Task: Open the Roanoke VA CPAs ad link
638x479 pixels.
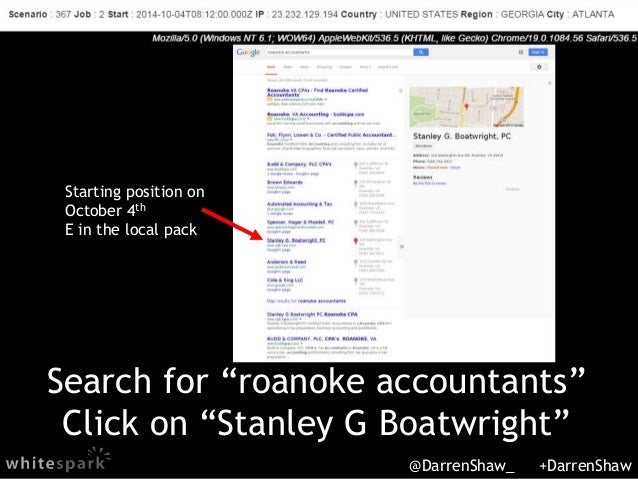Action: click(317, 92)
